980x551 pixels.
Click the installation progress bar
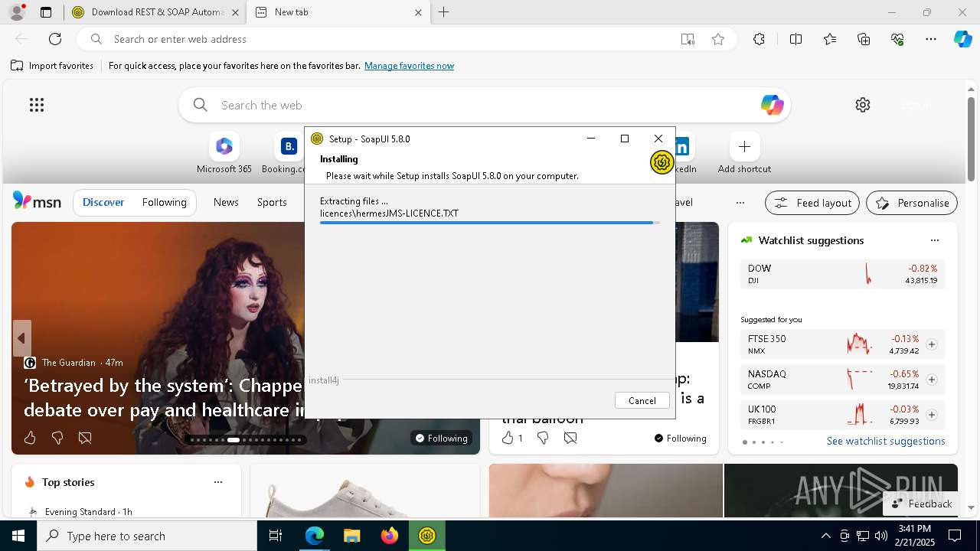click(490, 223)
